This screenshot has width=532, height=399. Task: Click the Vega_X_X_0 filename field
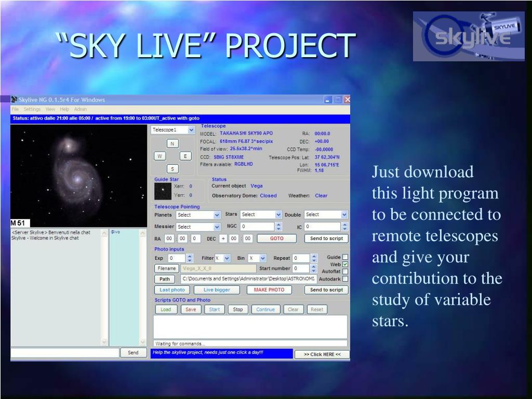coord(219,269)
